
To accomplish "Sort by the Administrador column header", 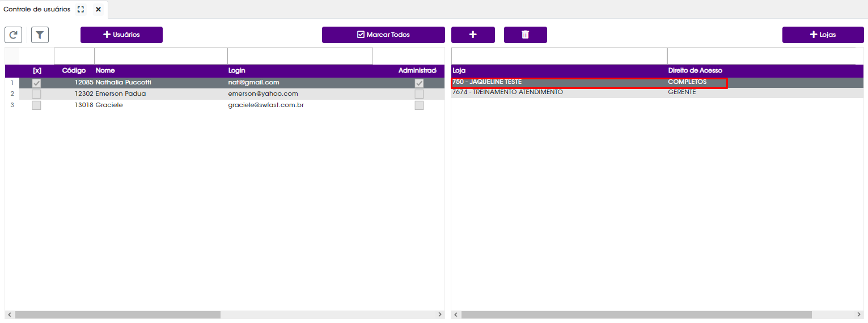I will [417, 71].
